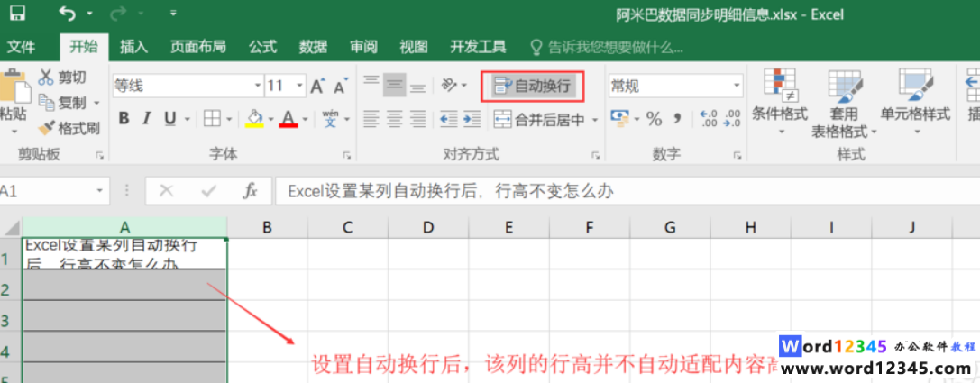Click the Save icon in title bar

(17, 14)
